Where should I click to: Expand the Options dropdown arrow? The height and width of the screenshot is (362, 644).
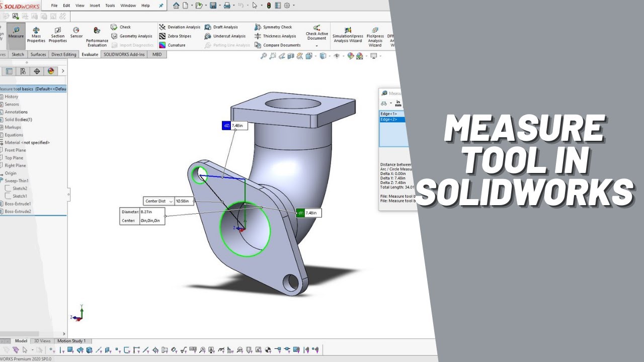(x=293, y=6)
